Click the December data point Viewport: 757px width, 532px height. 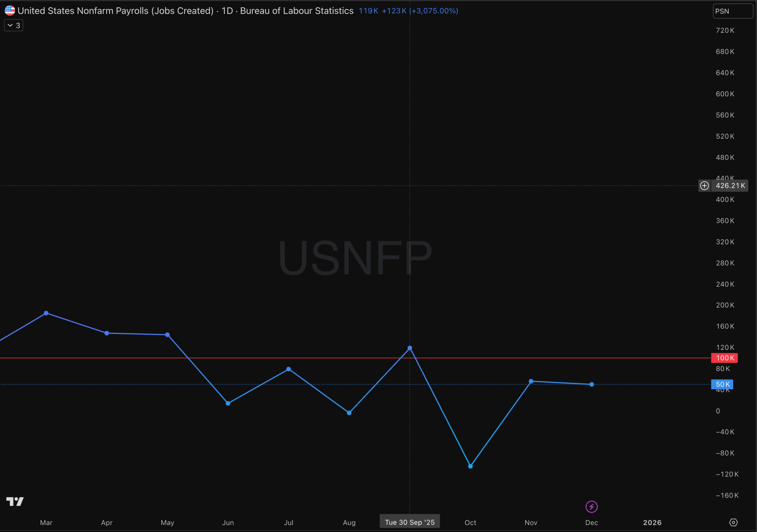[x=591, y=384]
